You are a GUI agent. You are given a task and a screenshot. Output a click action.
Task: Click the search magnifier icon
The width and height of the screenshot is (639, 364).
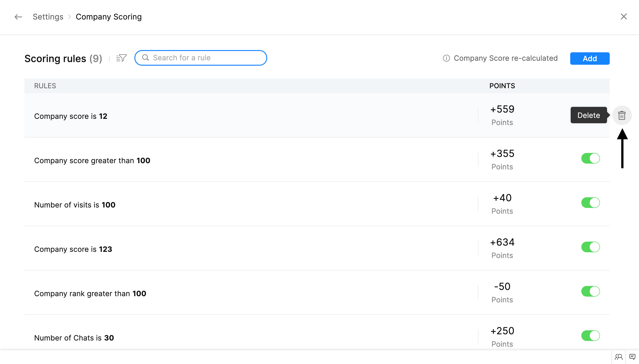(x=146, y=58)
